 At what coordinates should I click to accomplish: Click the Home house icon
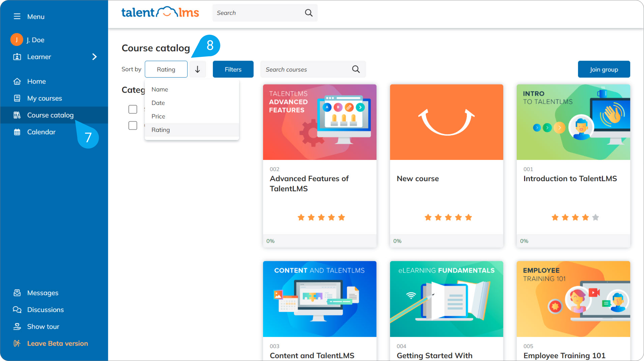click(x=17, y=81)
